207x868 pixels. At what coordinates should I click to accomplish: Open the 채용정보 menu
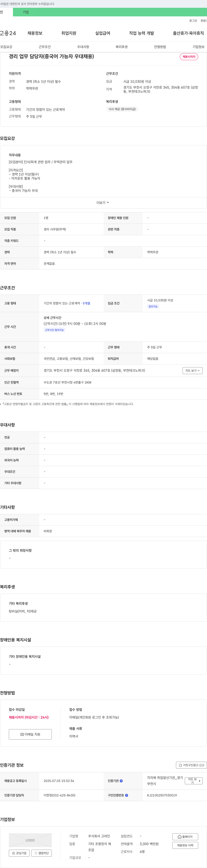[x=35, y=33]
